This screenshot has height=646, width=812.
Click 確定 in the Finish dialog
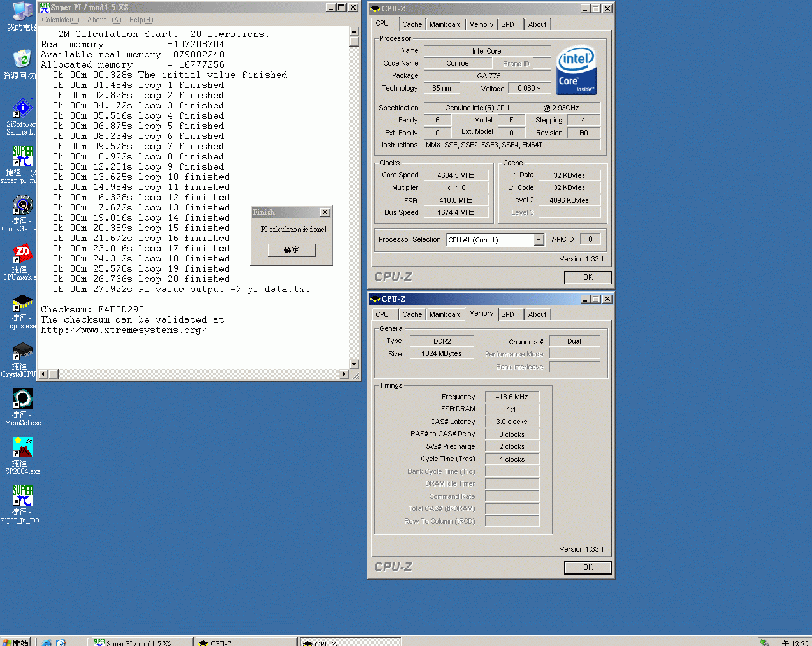coord(291,249)
